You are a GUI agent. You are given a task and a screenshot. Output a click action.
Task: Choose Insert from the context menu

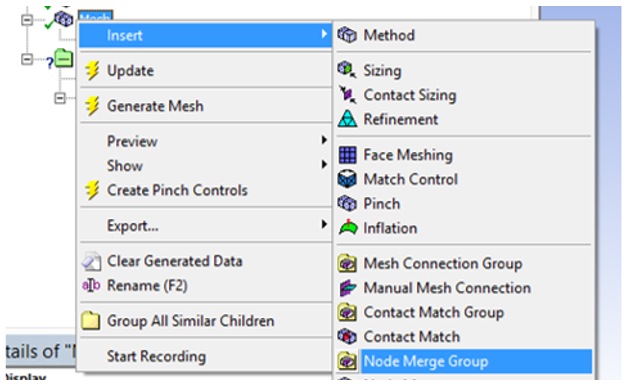[205, 35]
